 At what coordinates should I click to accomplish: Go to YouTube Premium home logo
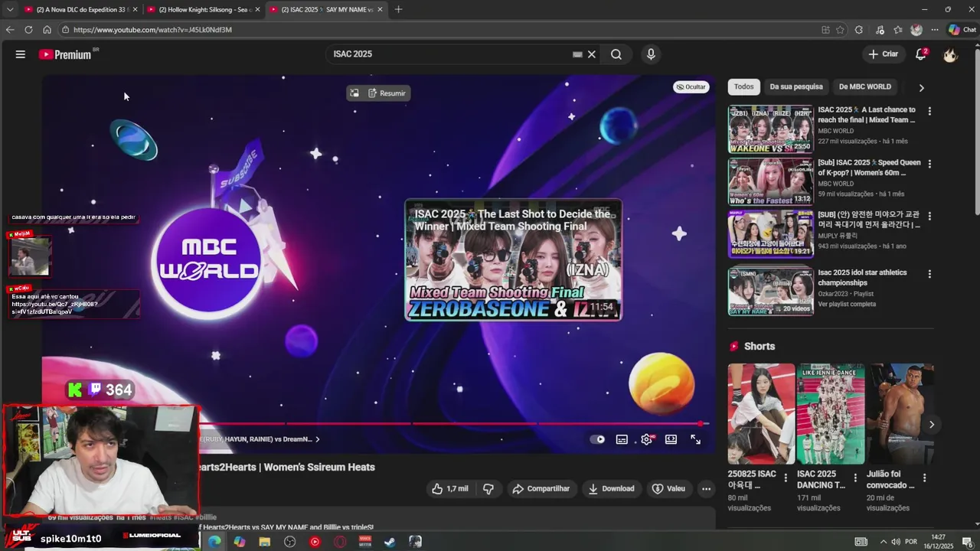tap(65, 54)
